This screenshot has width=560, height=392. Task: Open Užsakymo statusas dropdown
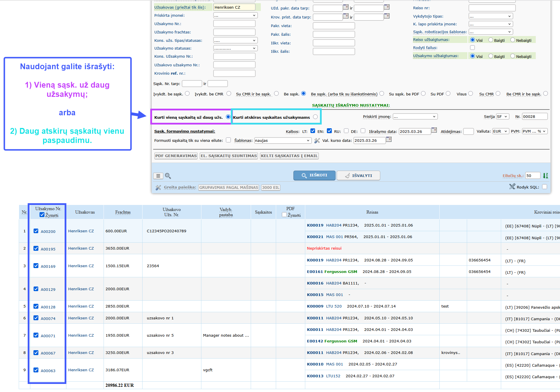click(235, 48)
